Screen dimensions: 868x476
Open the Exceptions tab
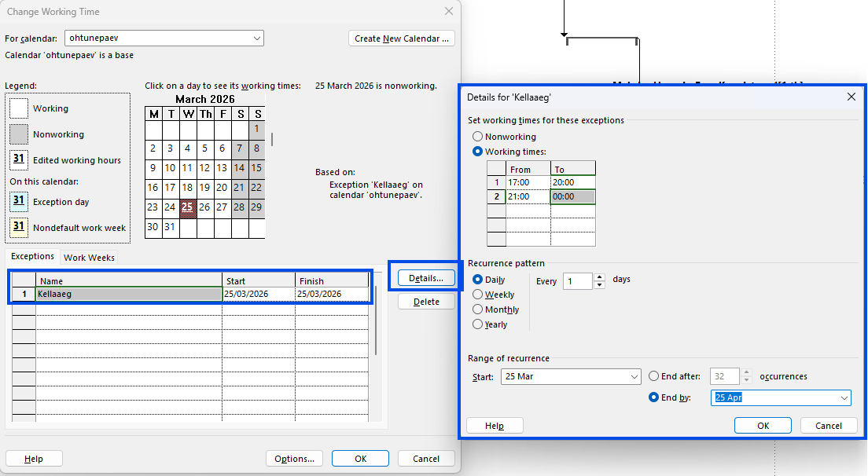(32, 257)
